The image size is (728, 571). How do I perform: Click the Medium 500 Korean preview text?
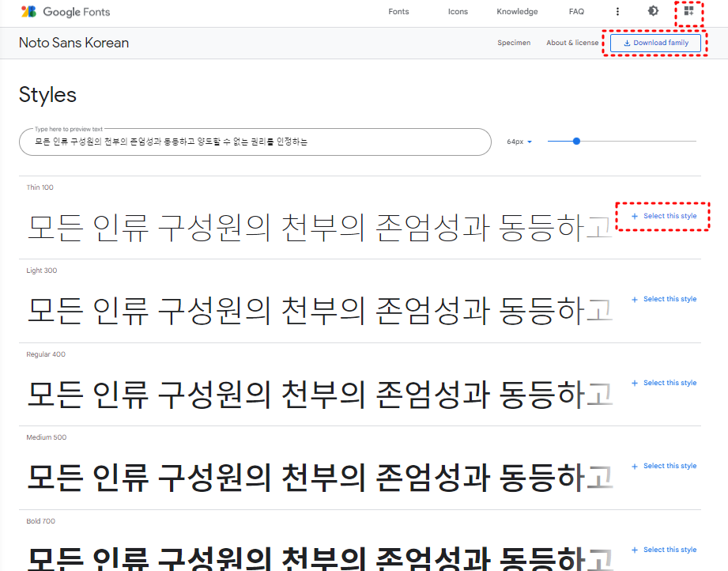click(320, 478)
